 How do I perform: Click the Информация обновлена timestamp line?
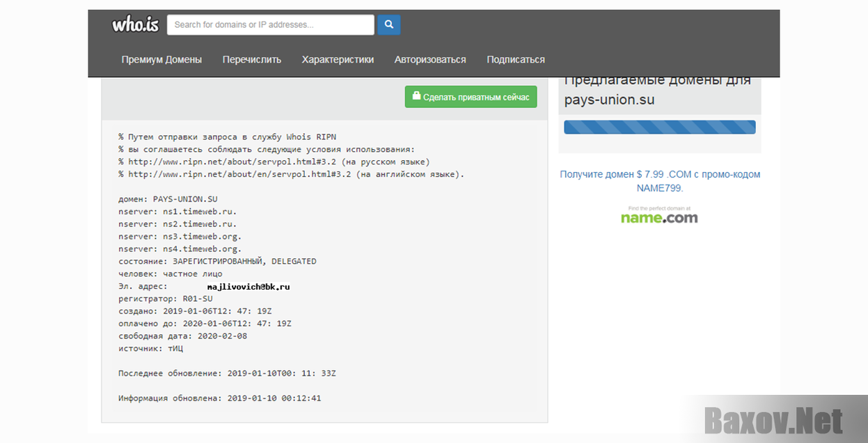tap(220, 399)
